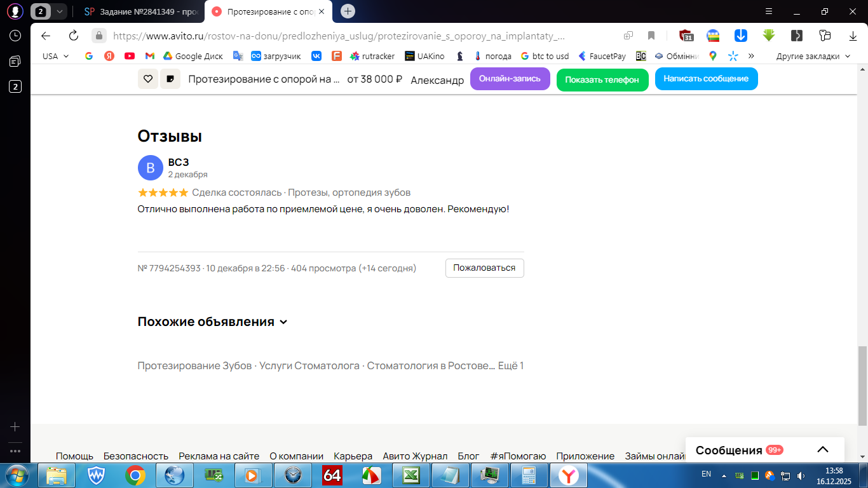868x488 pixels.
Task: Open Chrome from the Windows taskbar
Action: coord(135,475)
